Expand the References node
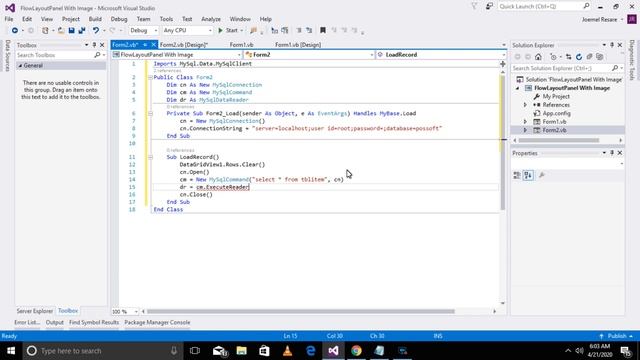The width and height of the screenshot is (640, 360). pyautogui.click(x=525, y=105)
